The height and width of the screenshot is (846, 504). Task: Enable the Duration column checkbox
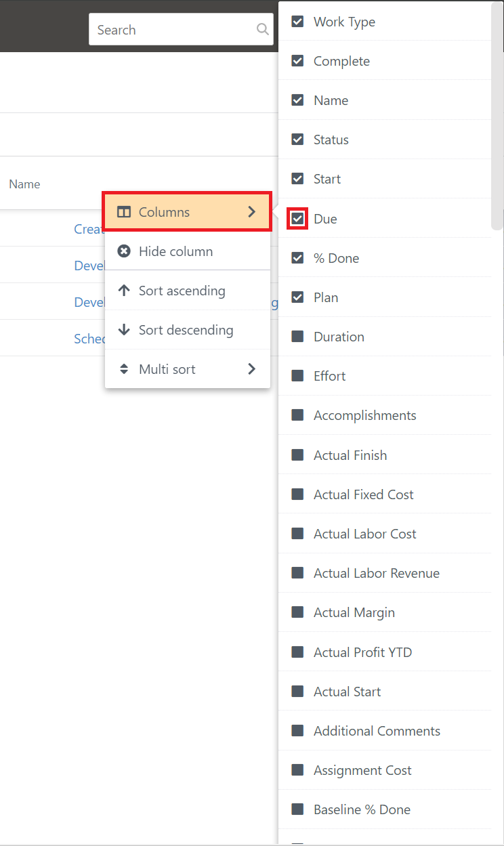coord(297,337)
